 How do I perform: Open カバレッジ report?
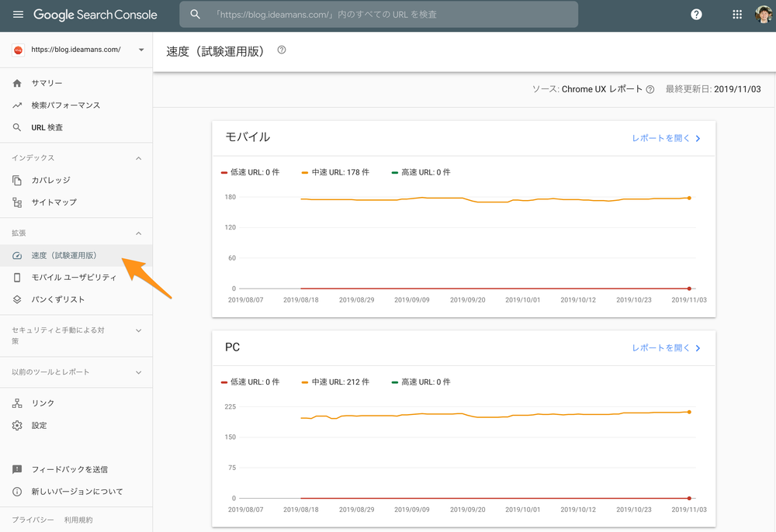point(50,180)
